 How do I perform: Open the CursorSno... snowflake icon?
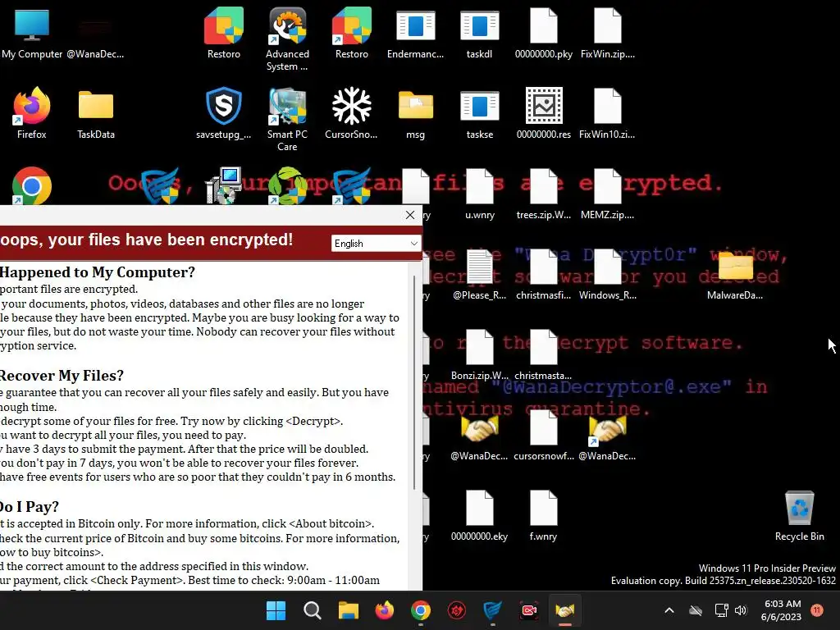click(x=351, y=113)
